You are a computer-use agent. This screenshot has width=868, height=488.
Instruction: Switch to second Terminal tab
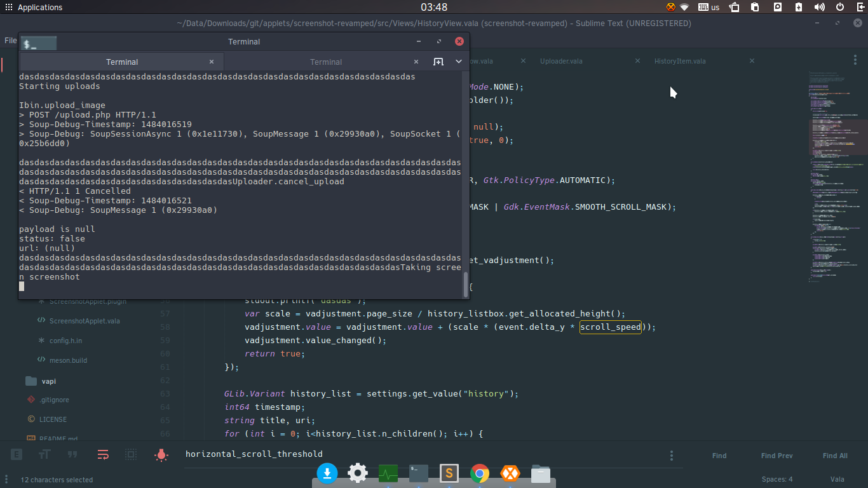(325, 62)
